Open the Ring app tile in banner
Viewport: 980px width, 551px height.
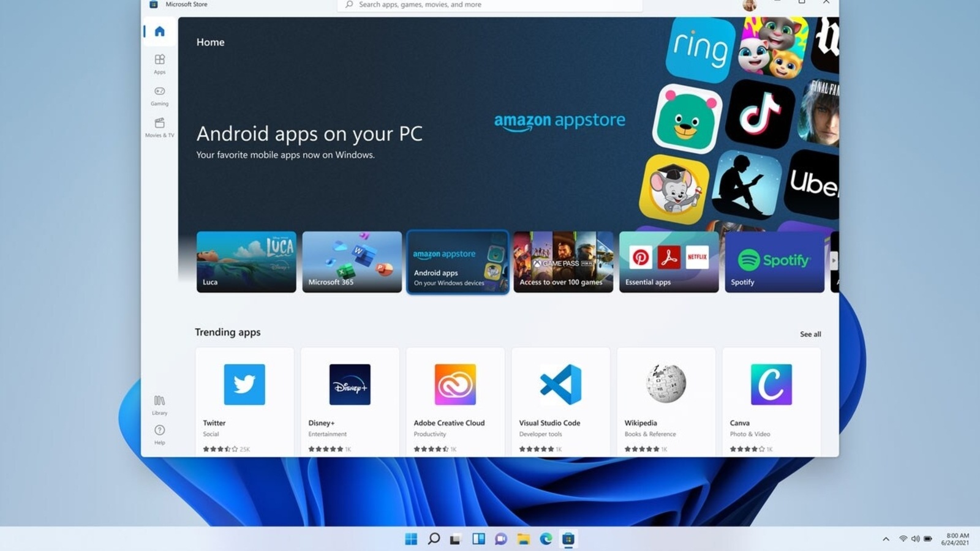pyautogui.click(x=701, y=49)
